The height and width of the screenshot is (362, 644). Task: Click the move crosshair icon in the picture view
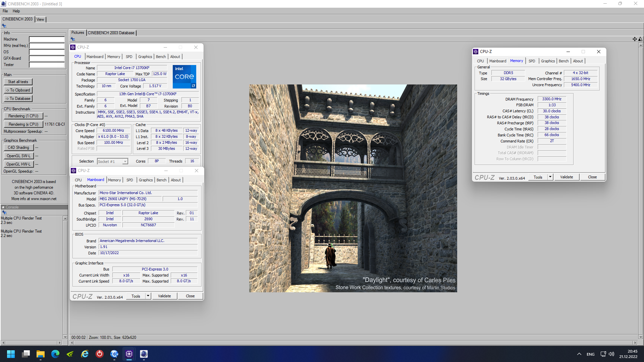[635, 39]
